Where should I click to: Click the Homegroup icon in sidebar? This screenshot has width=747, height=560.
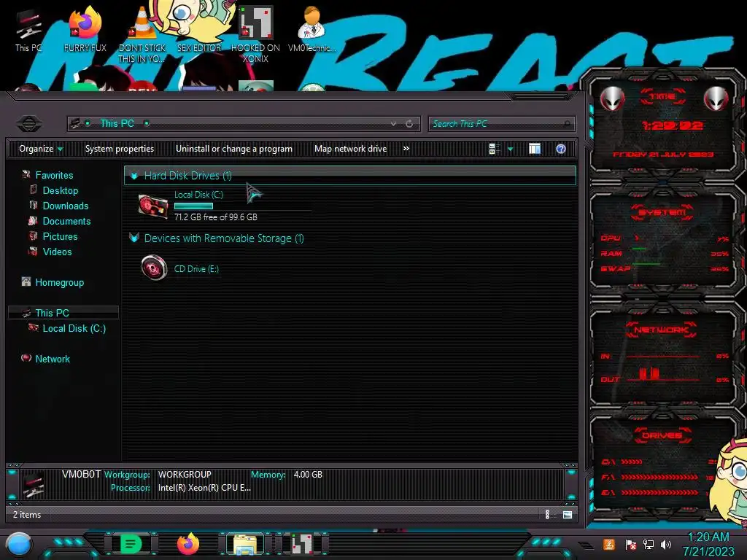click(x=26, y=282)
